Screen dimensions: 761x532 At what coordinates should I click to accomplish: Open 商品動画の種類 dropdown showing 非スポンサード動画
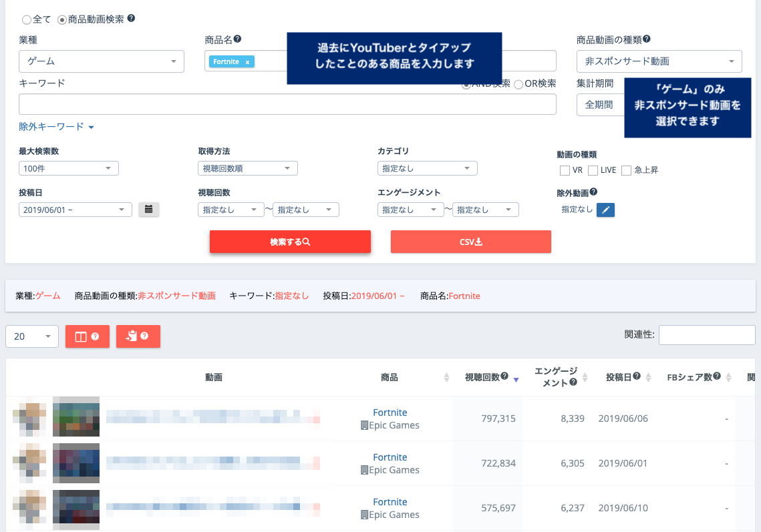point(659,61)
